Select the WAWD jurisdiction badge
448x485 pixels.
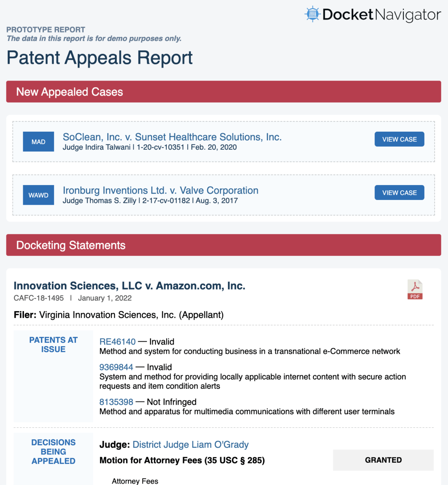click(x=38, y=195)
